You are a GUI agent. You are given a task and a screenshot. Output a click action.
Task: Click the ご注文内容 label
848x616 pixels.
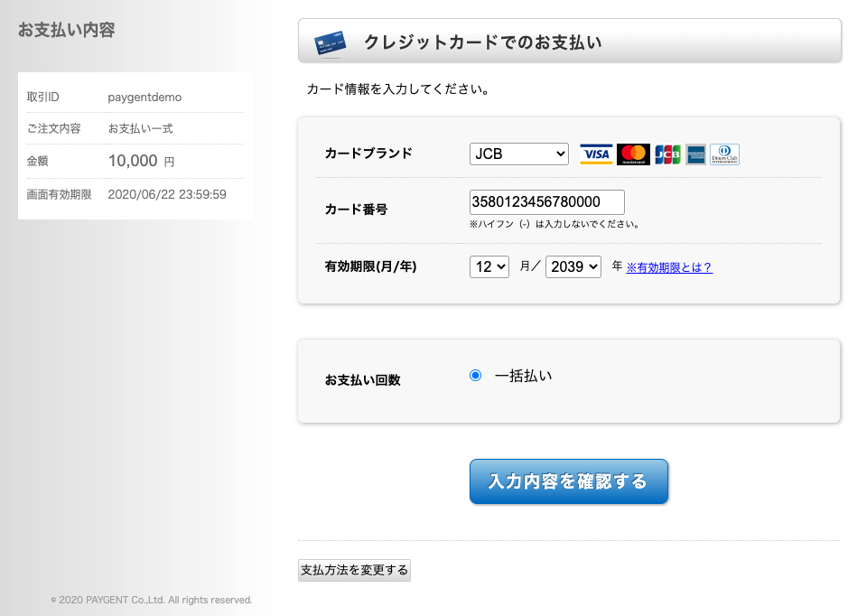tap(53, 129)
